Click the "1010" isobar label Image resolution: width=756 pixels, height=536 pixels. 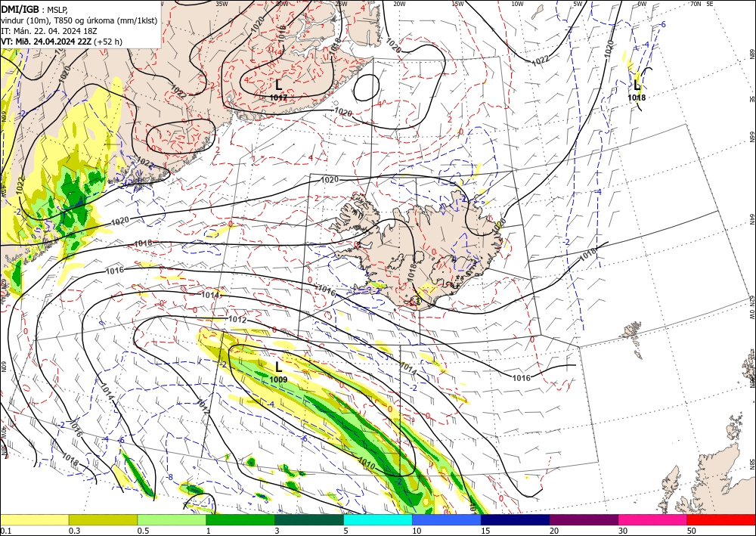point(367,464)
